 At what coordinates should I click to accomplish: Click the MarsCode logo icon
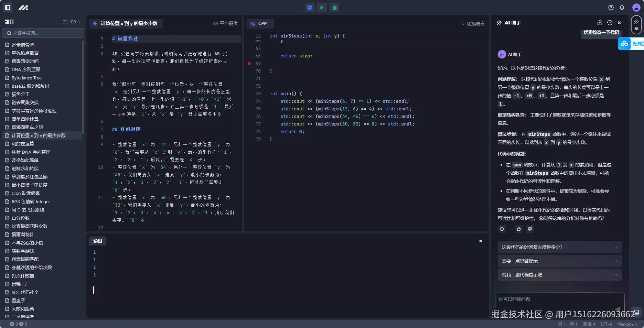23,7
